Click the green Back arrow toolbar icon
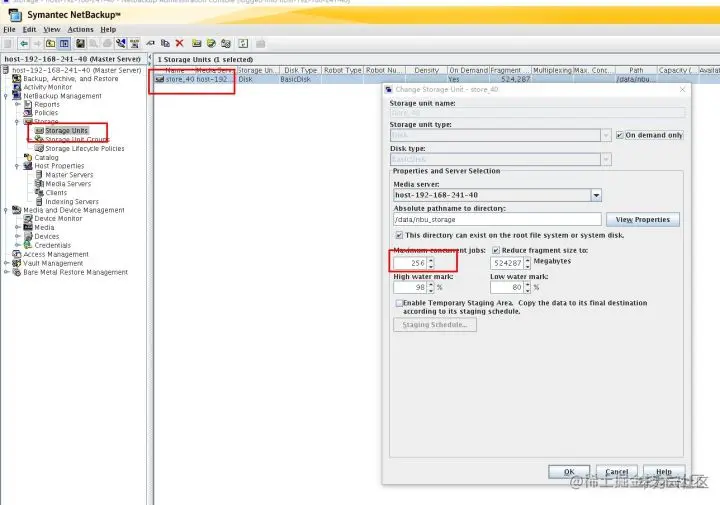Image resolution: width=720 pixels, height=505 pixels. click(x=23, y=44)
